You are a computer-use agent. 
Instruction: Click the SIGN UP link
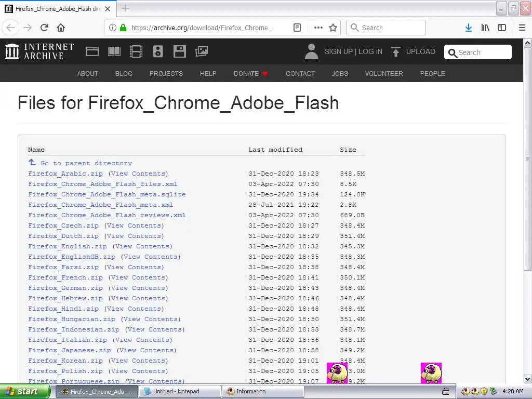click(x=338, y=51)
